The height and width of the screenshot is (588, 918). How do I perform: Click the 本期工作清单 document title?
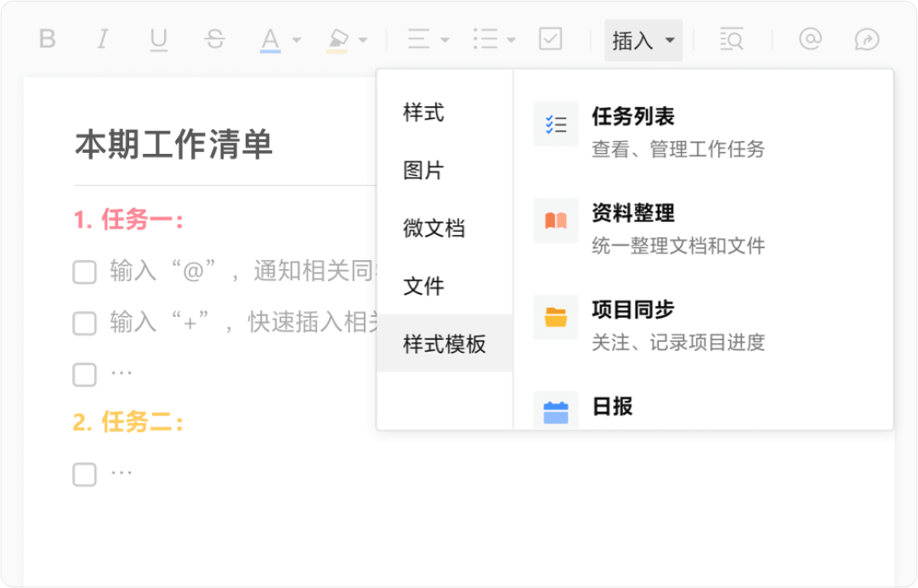(x=173, y=144)
